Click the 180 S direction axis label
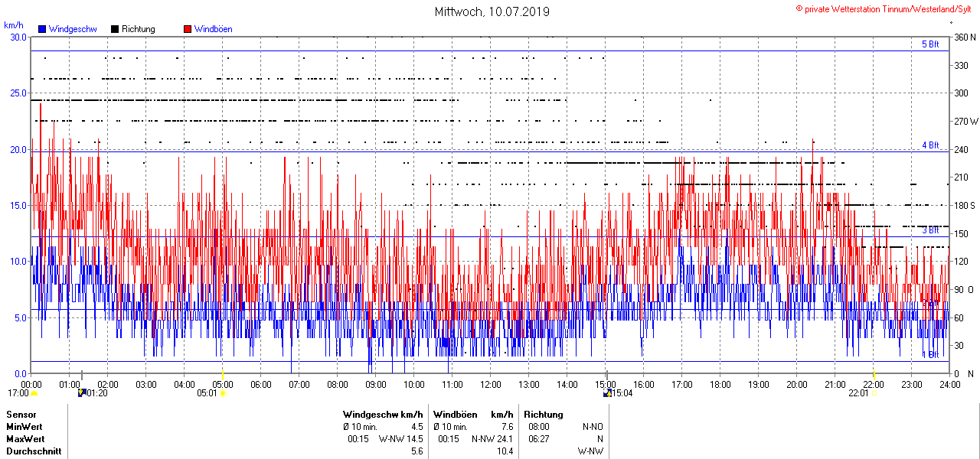Screen dimensions: 980x459 (x=964, y=205)
